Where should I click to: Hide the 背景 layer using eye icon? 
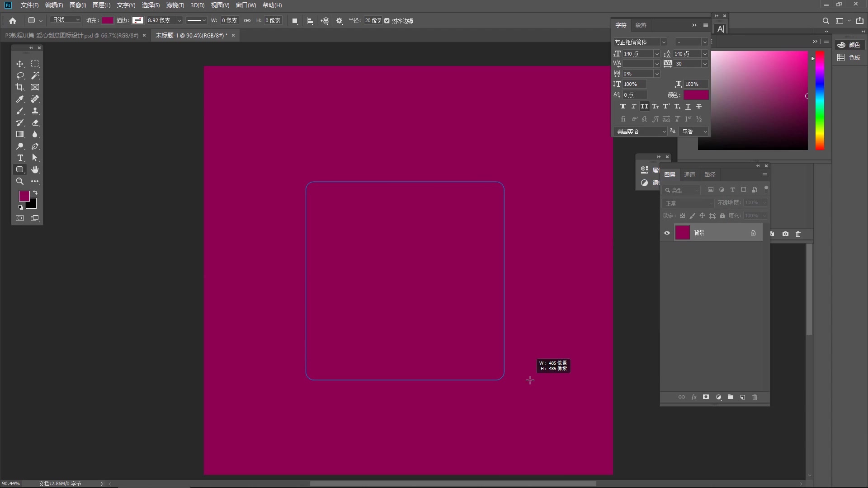(667, 233)
